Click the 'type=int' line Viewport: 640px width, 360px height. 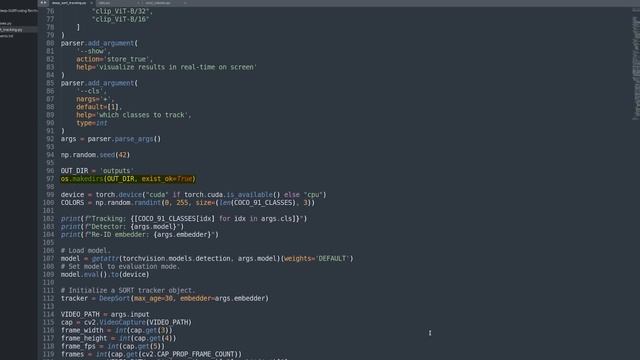point(92,123)
